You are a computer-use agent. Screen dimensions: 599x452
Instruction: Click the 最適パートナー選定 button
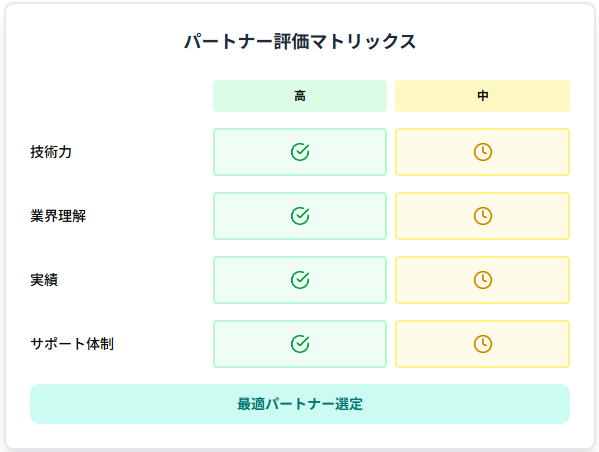300,404
